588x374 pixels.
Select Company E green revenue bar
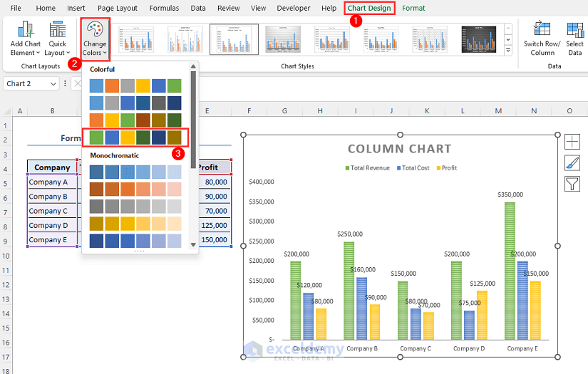point(510,271)
